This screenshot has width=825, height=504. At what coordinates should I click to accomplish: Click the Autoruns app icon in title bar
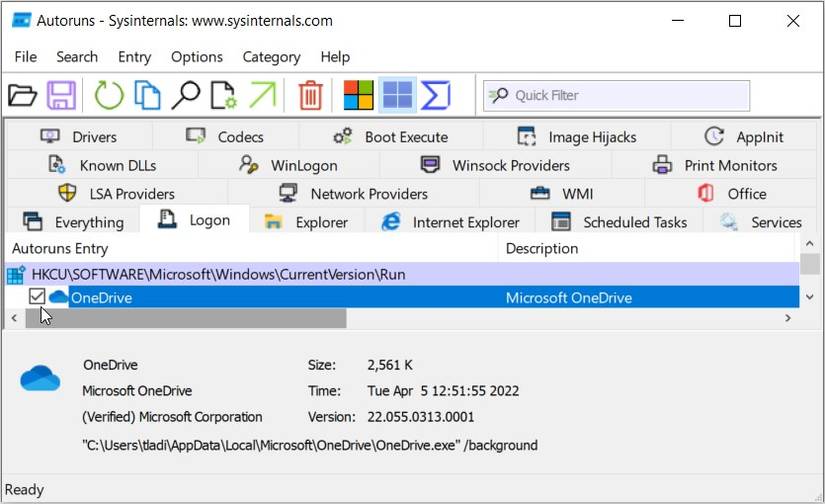22,21
